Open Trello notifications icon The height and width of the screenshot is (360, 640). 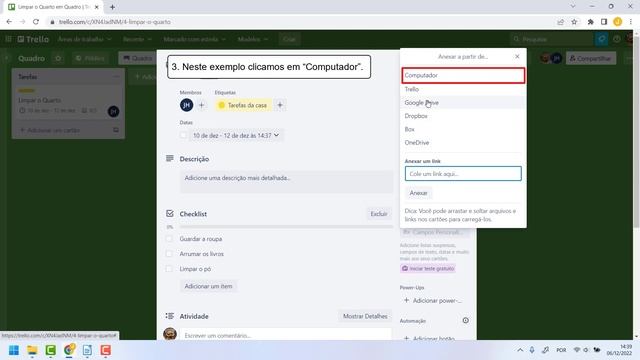click(602, 39)
